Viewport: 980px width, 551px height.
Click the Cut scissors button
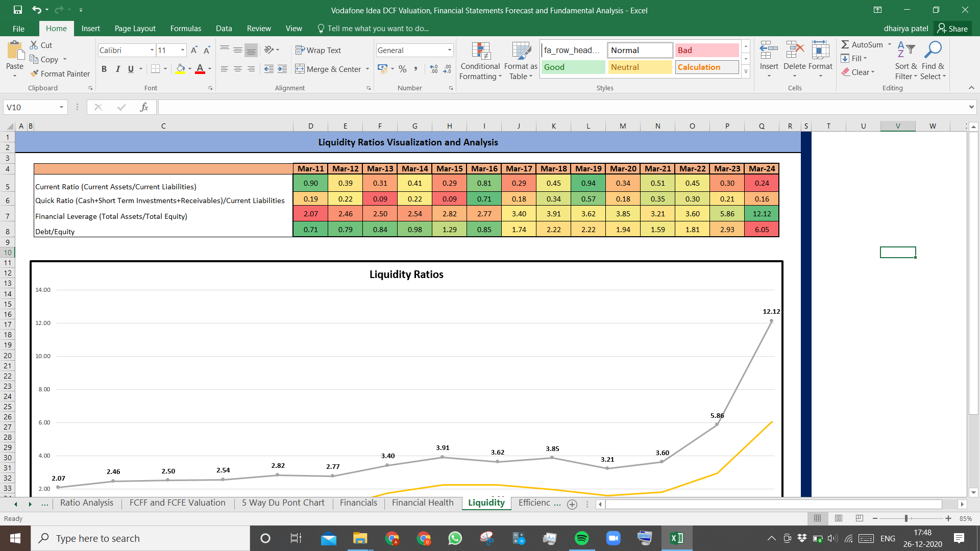[x=41, y=45]
